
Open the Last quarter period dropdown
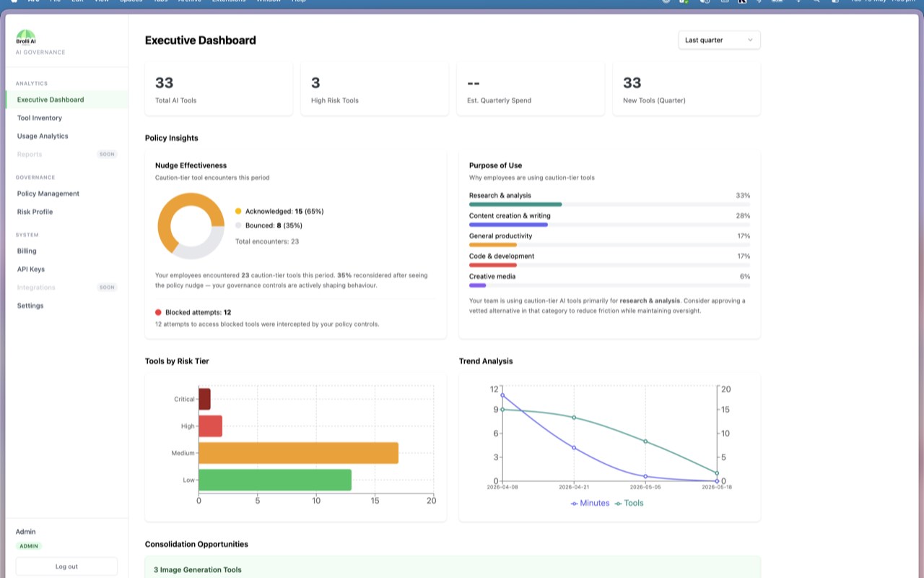tap(719, 40)
